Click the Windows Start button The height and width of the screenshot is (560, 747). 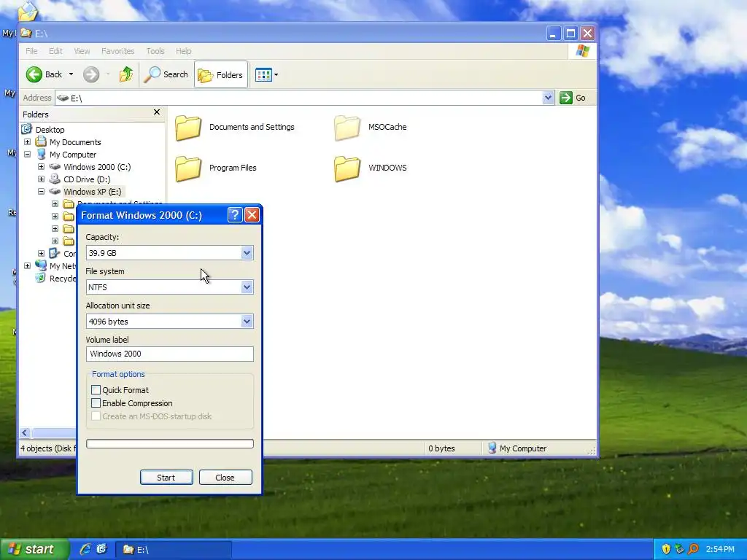pos(34,550)
